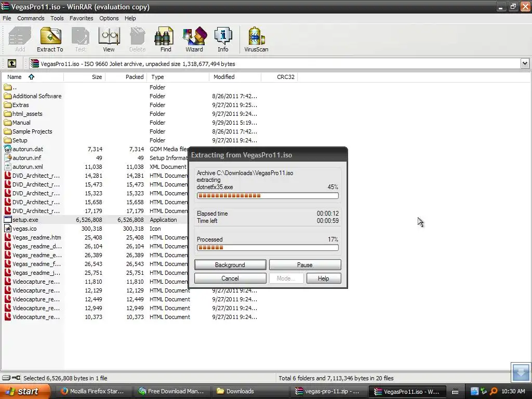Screen dimensions: 532x399
Task: Open the View toolbar icon
Action: [x=109, y=39]
